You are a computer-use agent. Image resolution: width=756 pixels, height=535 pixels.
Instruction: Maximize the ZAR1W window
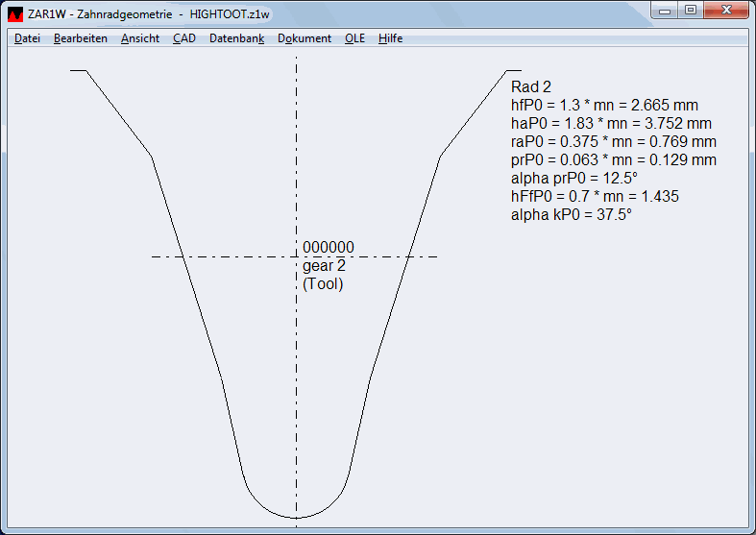(690, 10)
